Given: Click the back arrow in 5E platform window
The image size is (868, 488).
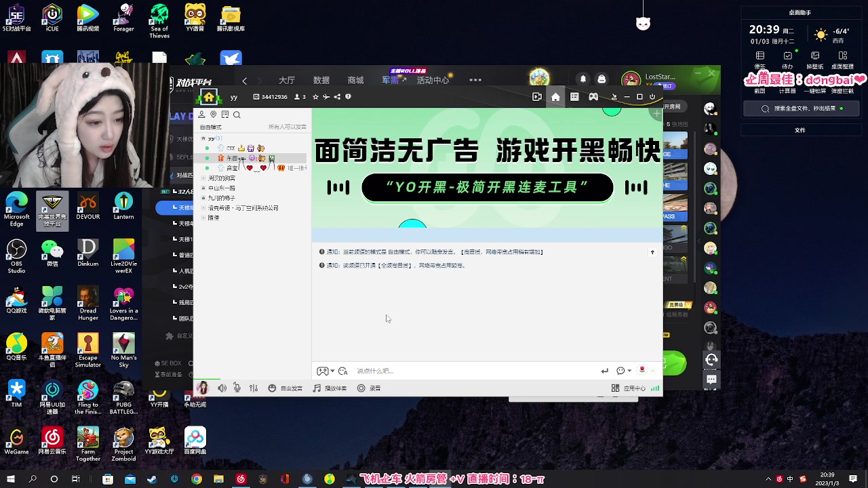Looking at the screenshot, I should 245,81.
